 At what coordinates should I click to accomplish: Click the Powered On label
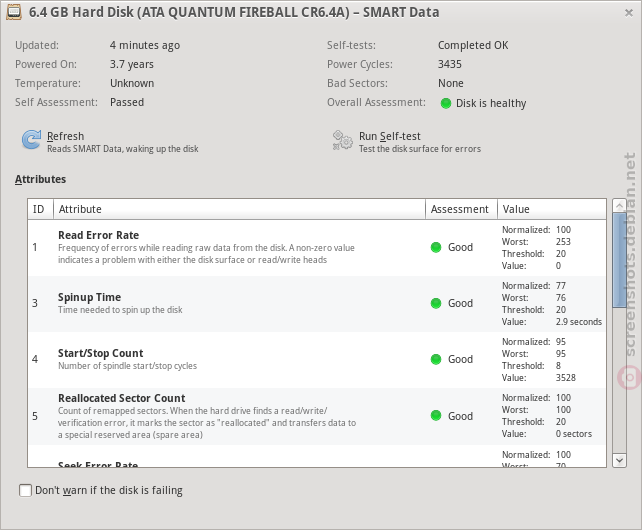[x=46, y=64]
